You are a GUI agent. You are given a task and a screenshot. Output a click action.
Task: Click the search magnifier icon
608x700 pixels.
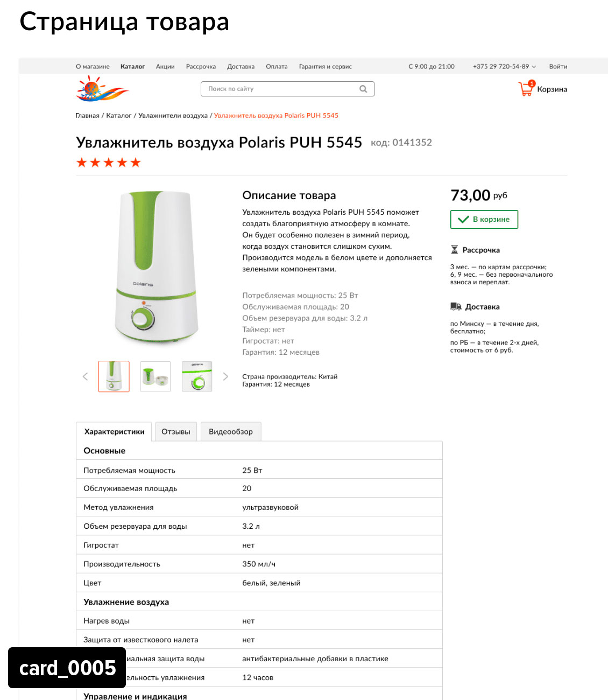[363, 89]
